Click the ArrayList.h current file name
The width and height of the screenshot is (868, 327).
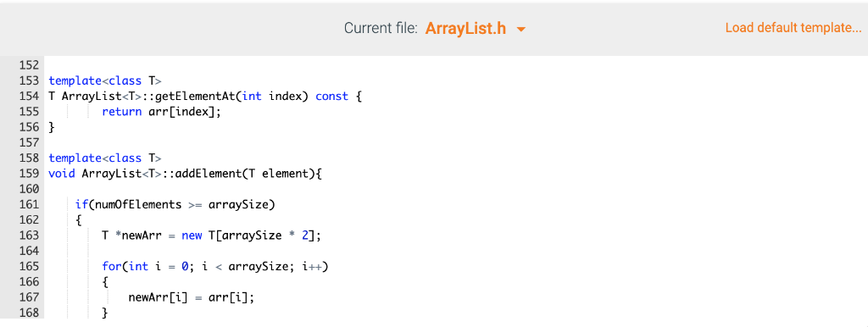coord(465,28)
